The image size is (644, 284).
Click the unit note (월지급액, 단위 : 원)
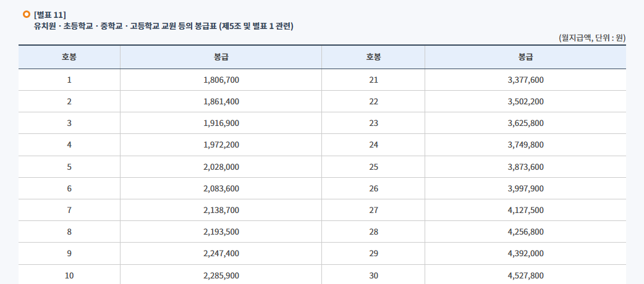[x=592, y=38]
